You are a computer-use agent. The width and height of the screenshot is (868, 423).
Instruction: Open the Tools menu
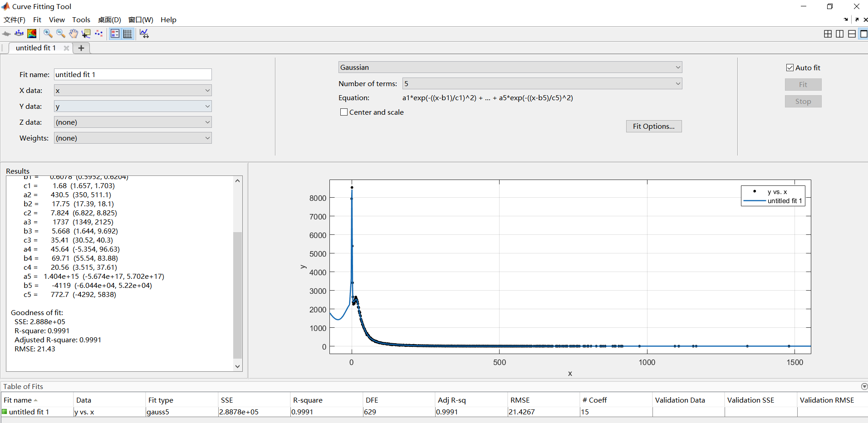pyautogui.click(x=81, y=19)
